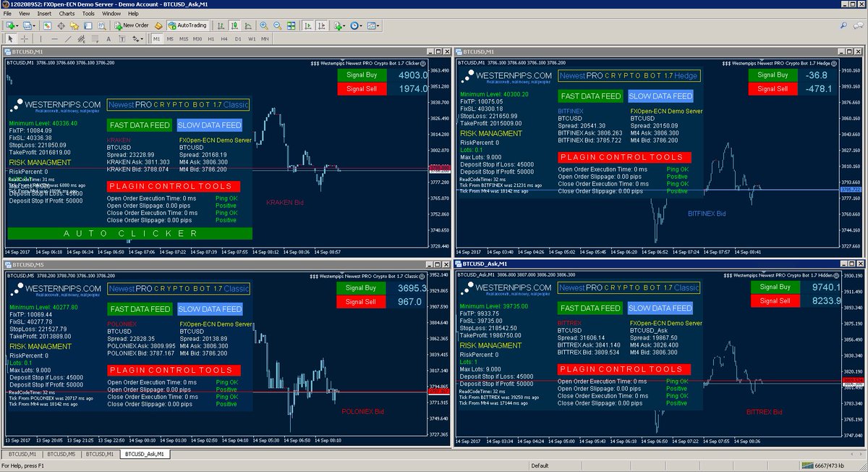Switch to line chart type

coord(247,25)
